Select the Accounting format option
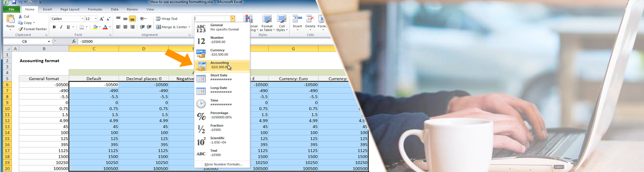644x172 pixels. point(222,66)
